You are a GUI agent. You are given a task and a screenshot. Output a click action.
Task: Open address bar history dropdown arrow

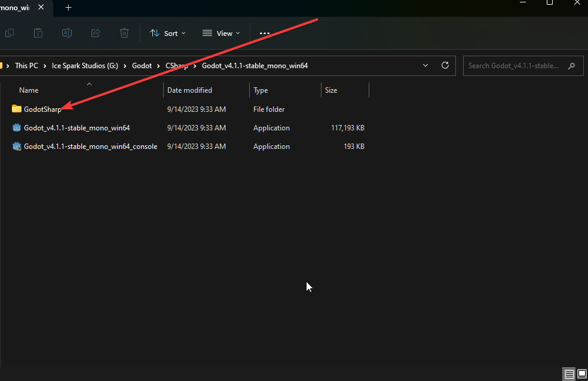425,65
